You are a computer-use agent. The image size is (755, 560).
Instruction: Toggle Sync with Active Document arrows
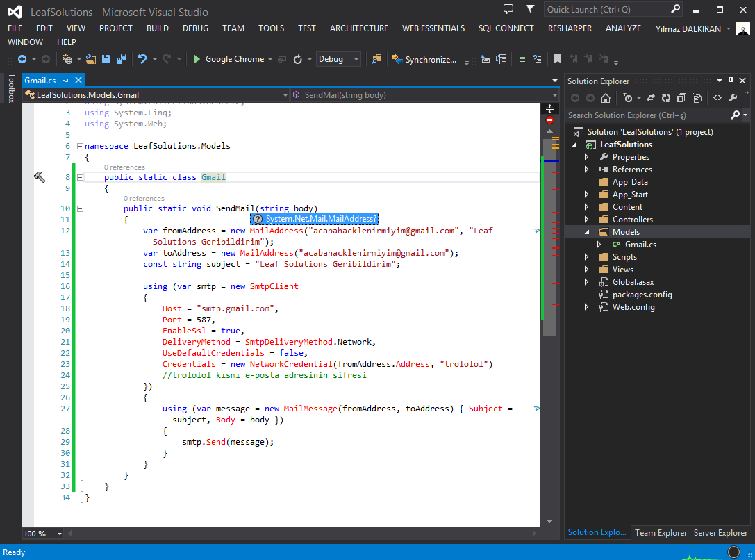[651, 98]
